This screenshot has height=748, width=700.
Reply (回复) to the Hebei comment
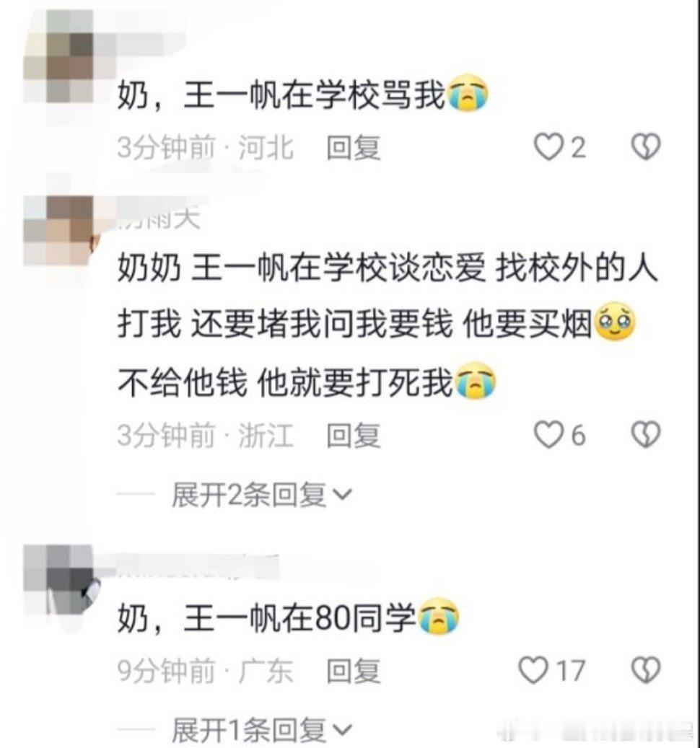[354, 147]
